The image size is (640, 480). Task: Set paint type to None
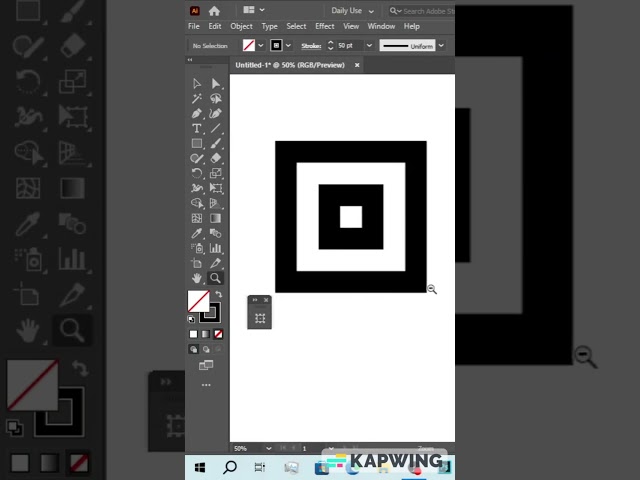(218, 334)
